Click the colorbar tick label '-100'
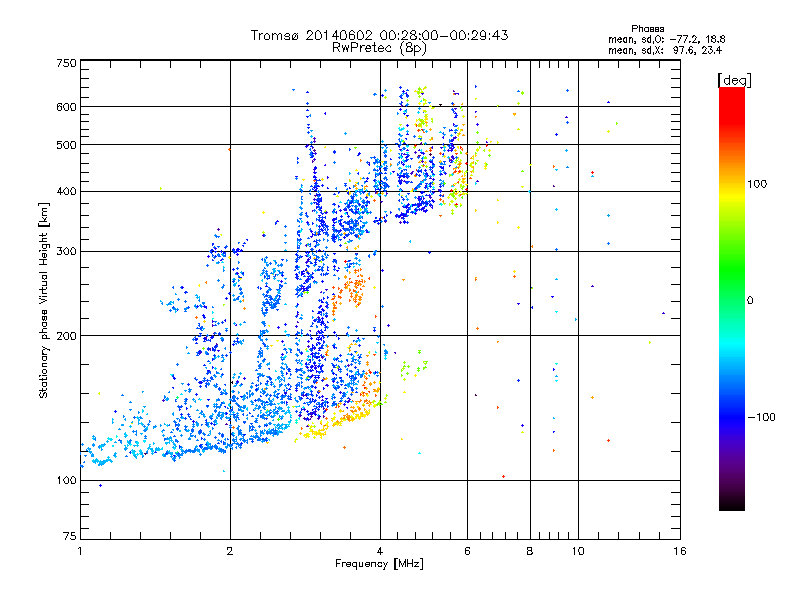Screen dimensions: 800x600 pos(761,417)
